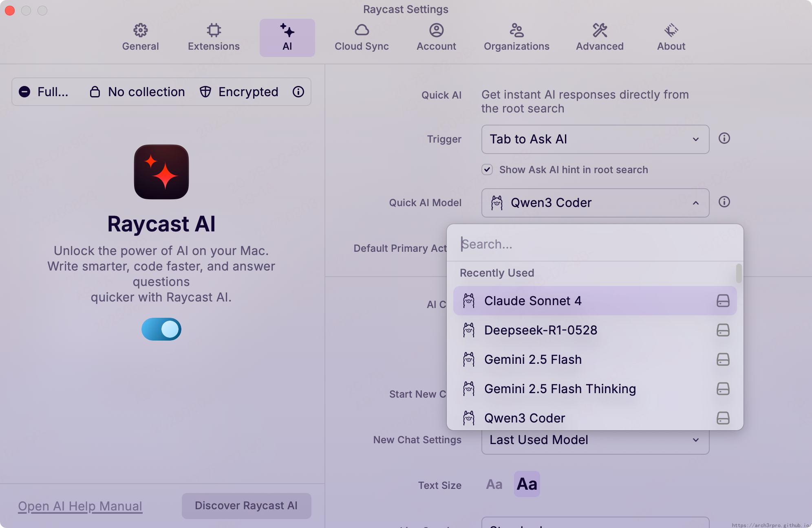Collapse the Qwen3 Coder model dropdown
The height and width of the screenshot is (528, 812).
(595, 203)
